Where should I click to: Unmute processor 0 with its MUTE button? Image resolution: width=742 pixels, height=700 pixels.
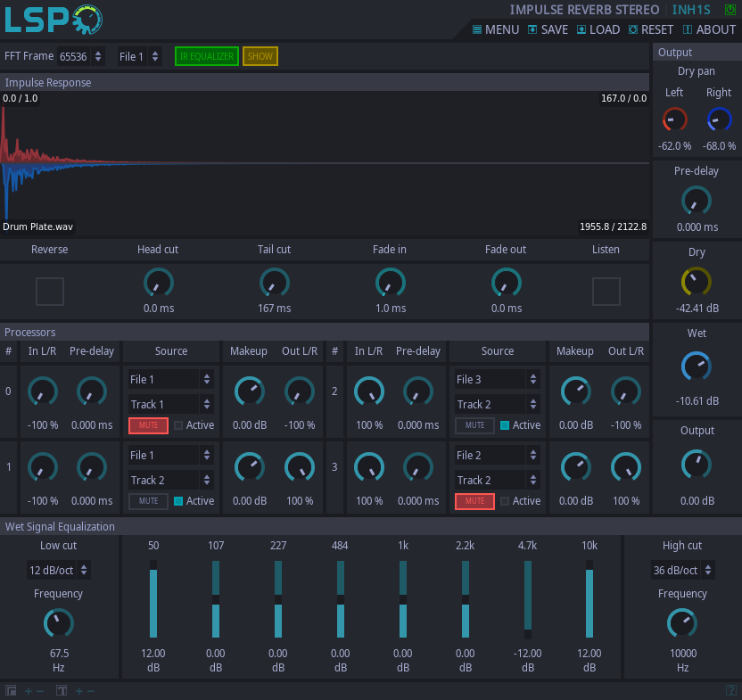pos(149,425)
